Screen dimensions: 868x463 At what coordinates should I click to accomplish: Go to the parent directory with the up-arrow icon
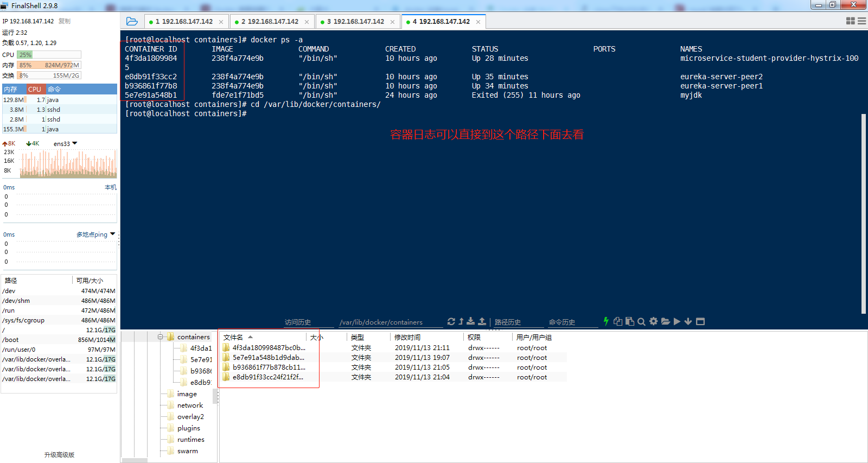pos(461,321)
